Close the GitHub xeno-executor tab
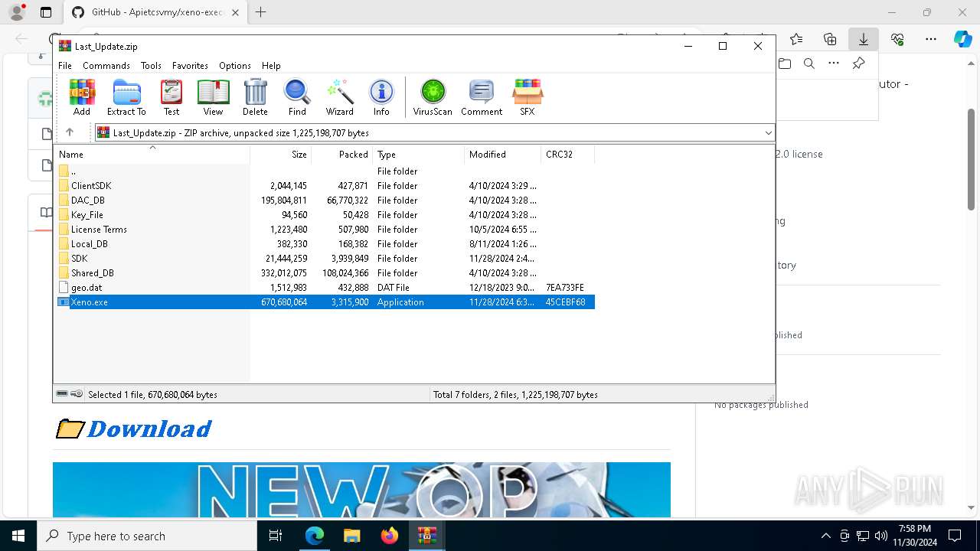 (235, 12)
